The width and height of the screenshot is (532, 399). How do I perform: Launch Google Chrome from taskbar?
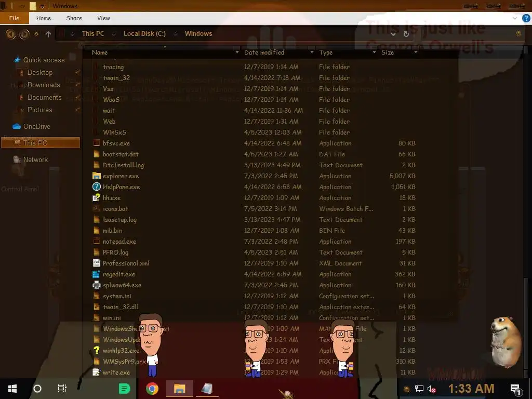(x=152, y=389)
